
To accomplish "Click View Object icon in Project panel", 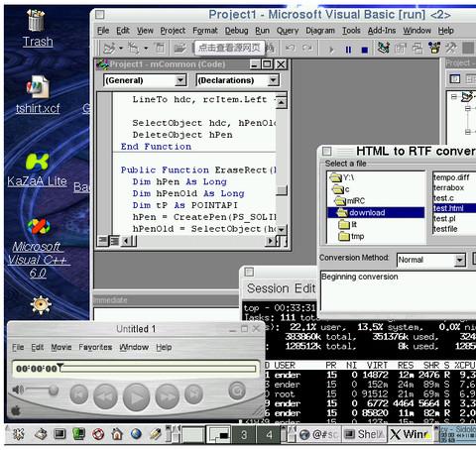I will [x=471, y=78].
